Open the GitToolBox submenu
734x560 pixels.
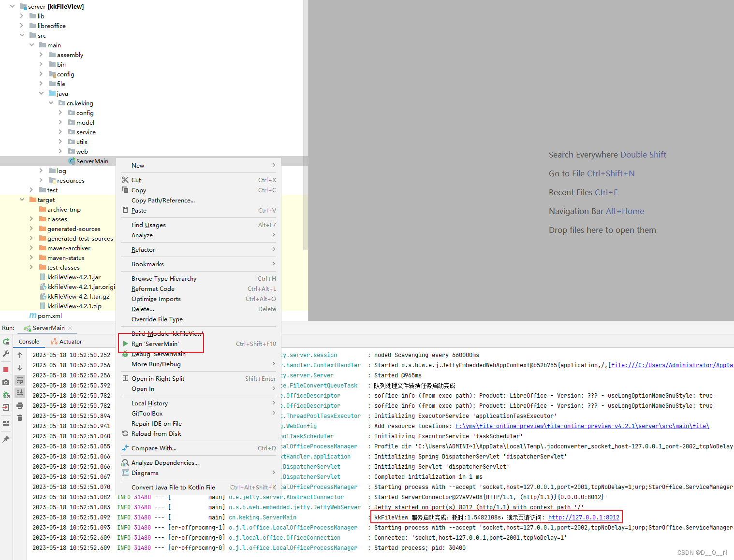199,414
